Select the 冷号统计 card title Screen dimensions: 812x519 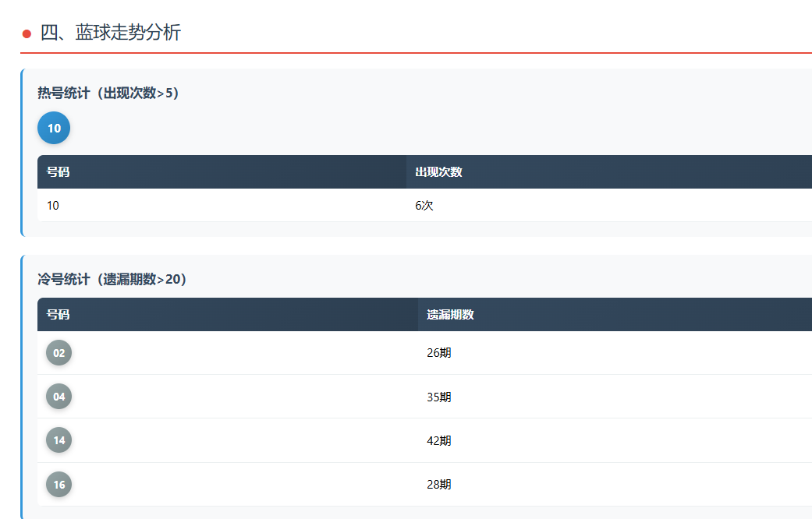coord(112,279)
